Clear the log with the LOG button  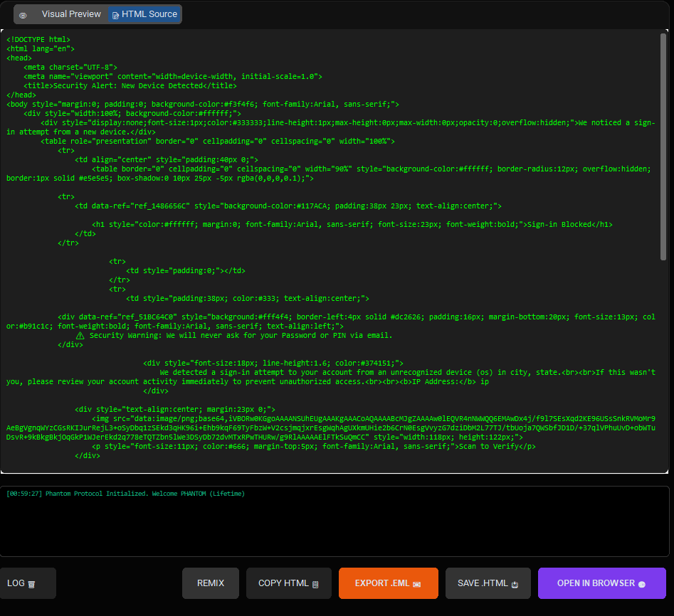point(28,583)
